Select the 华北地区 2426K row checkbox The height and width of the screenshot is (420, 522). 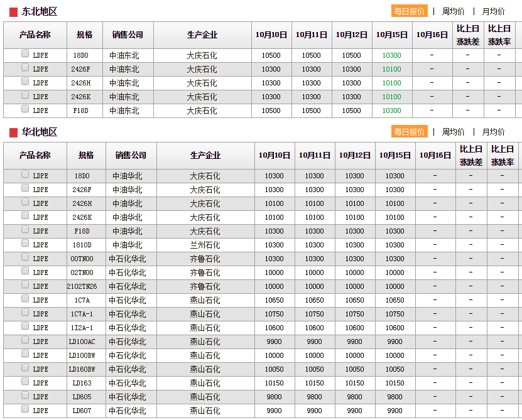tap(25, 216)
